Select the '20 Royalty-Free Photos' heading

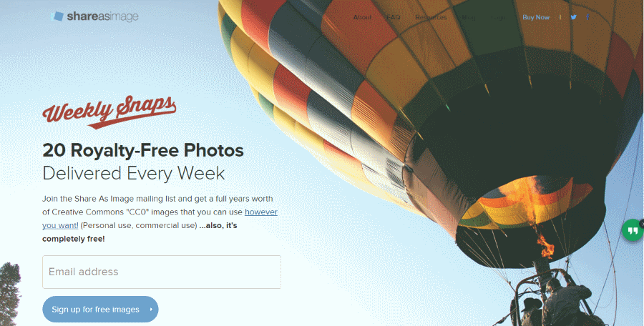click(143, 150)
